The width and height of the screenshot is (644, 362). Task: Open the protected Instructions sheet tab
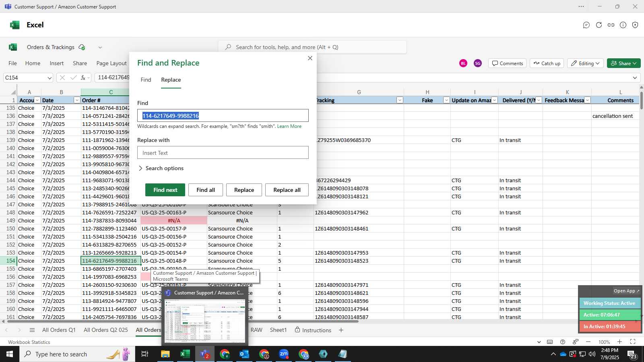point(313,330)
